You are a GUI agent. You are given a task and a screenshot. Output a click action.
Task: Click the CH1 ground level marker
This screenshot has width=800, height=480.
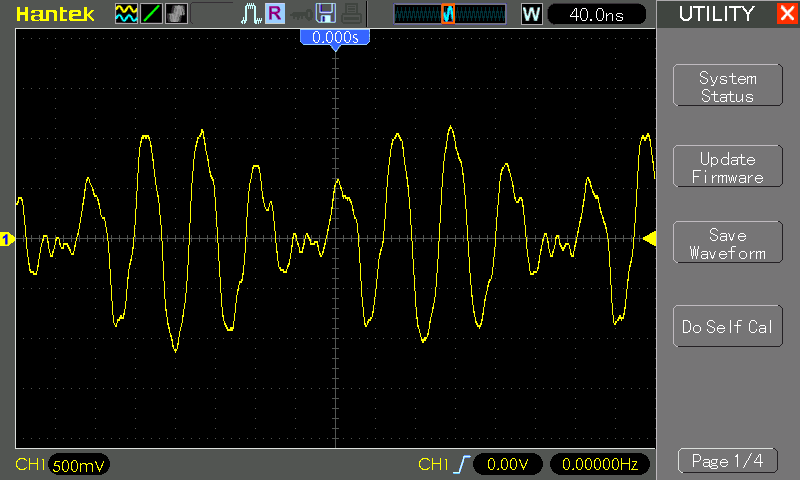(7, 239)
